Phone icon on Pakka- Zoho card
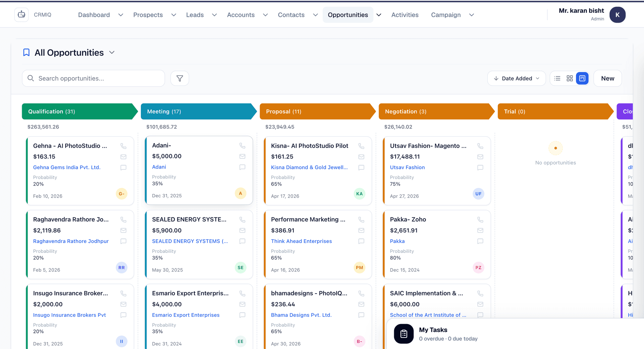The width and height of the screenshot is (644, 349). (480, 219)
